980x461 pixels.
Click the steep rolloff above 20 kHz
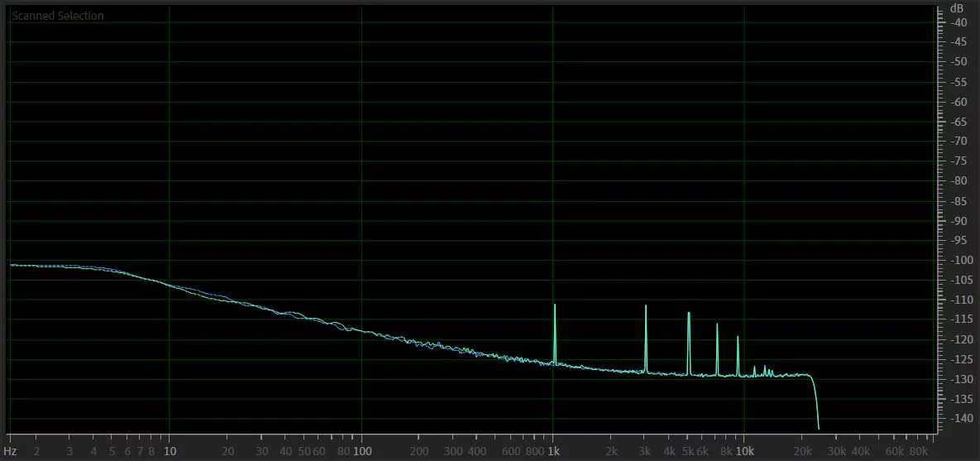pyautogui.click(x=815, y=401)
